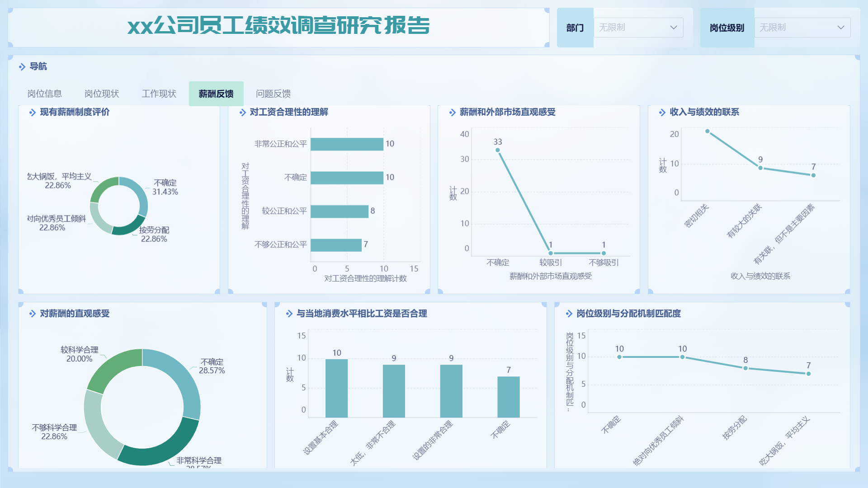Switch to the 岗位信息 tab

point(44,94)
